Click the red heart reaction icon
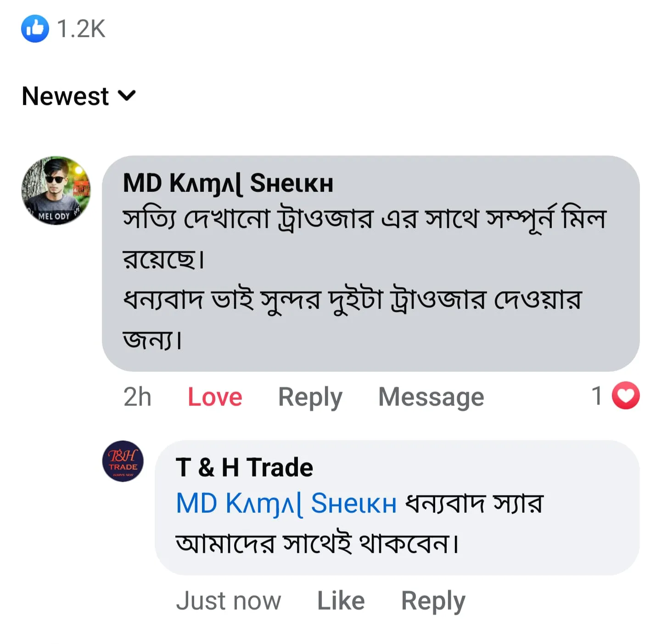This screenshot has width=661, height=644. pyautogui.click(x=626, y=395)
